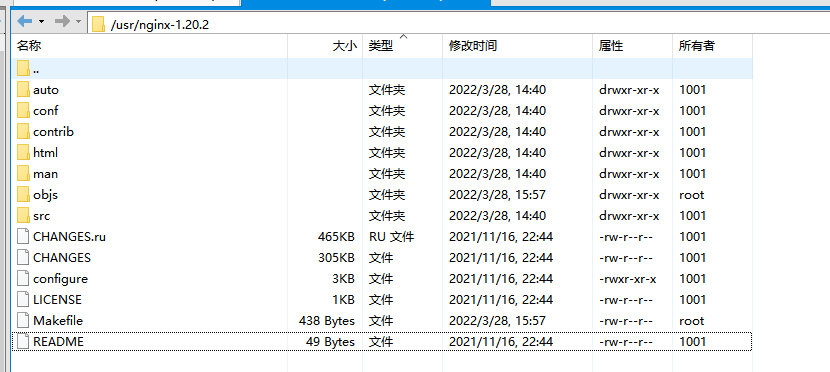830x372 pixels.
Task: Click the objs folder name
Action: pos(45,195)
